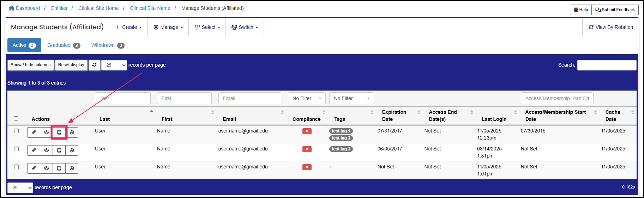This screenshot has height=198, width=644.
Task: Click the gear icon in the 06/05/2017 row
Action: (x=72, y=150)
